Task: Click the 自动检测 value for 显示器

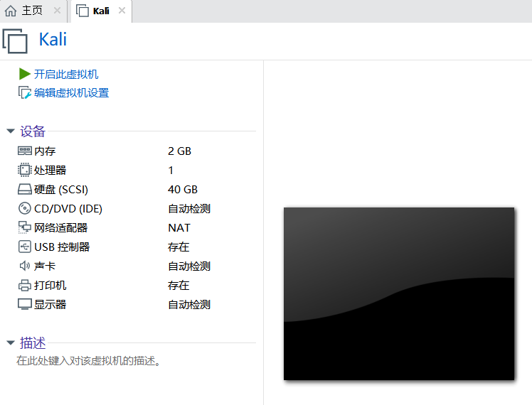Action: tap(189, 305)
